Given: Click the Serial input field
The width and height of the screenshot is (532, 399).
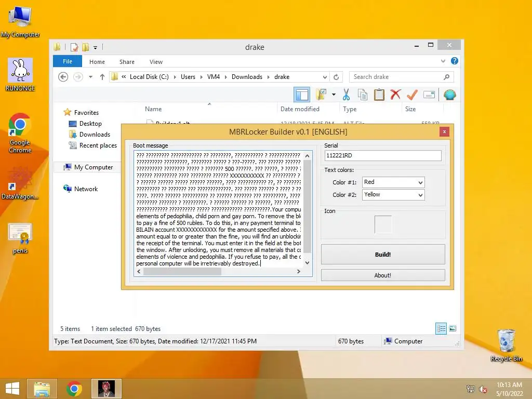Looking at the screenshot, I should pos(383,155).
